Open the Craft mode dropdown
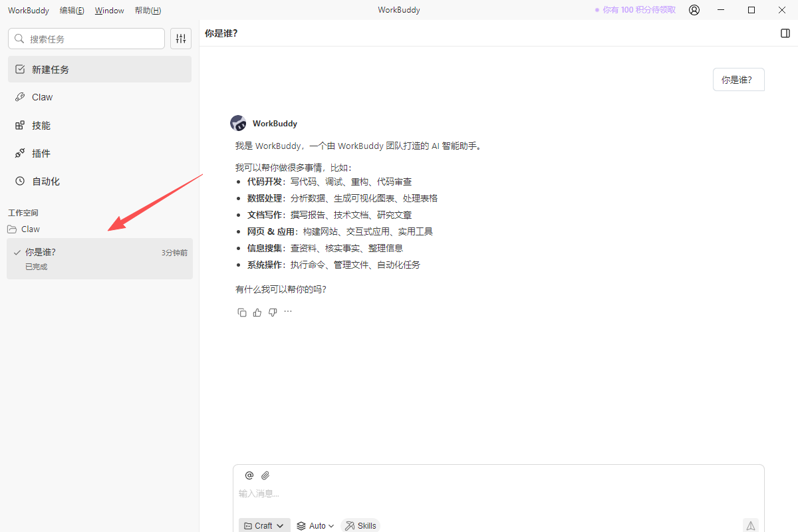 pos(264,525)
